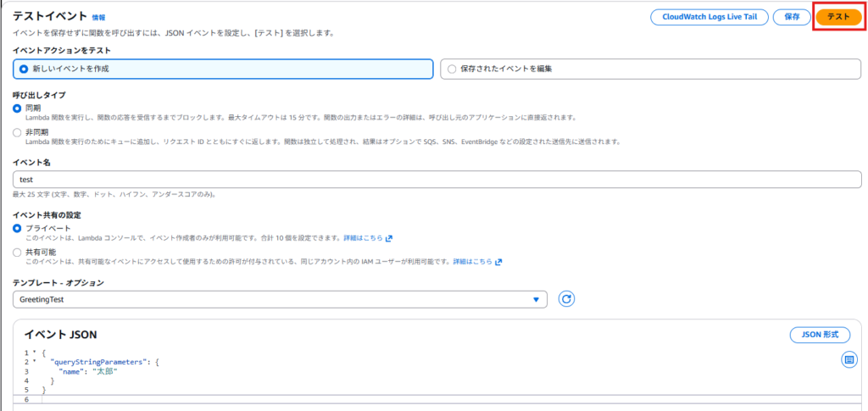Open CloudWatch Logs Live Tail
Image resolution: width=868 pixels, height=411 pixels.
click(x=709, y=17)
